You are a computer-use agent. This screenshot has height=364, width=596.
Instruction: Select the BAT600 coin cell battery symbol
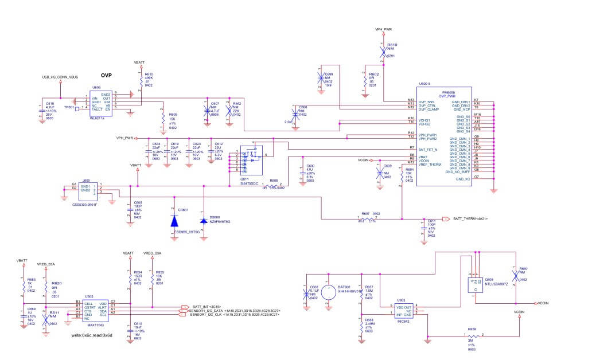click(x=328, y=291)
